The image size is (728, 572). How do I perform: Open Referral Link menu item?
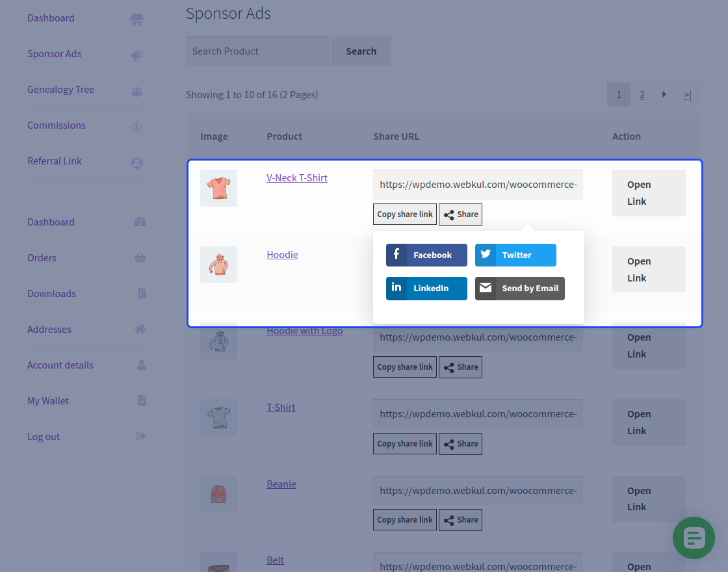[55, 161]
